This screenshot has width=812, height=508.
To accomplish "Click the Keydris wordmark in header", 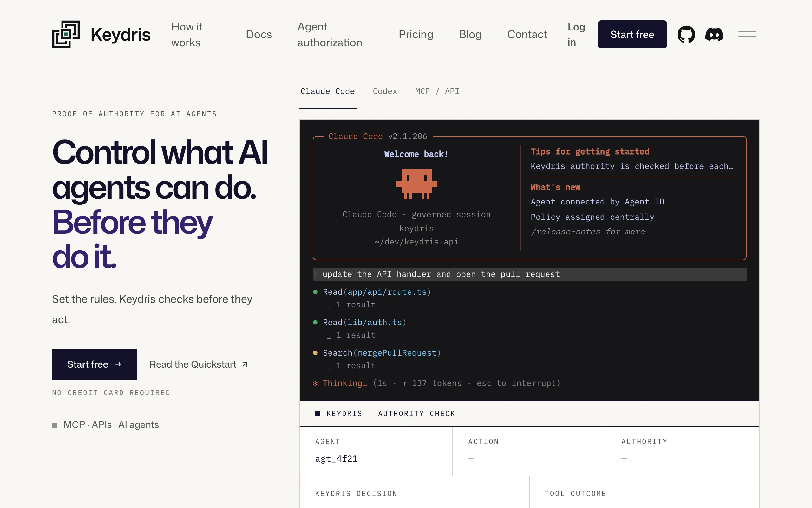I will [x=121, y=34].
